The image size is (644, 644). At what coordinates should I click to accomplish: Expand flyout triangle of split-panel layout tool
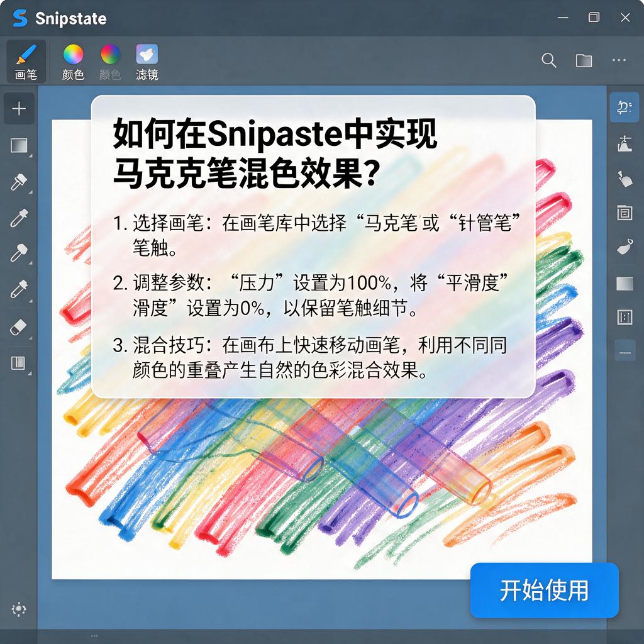[x=30, y=374]
